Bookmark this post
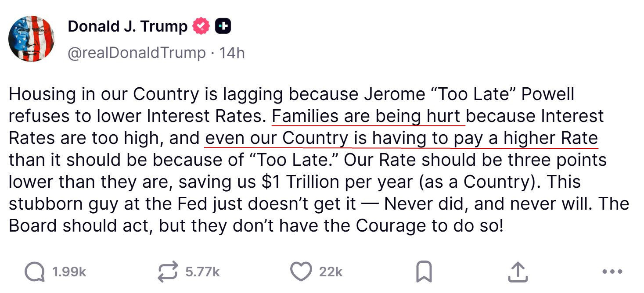644x293 pixels. coord(424,272)
